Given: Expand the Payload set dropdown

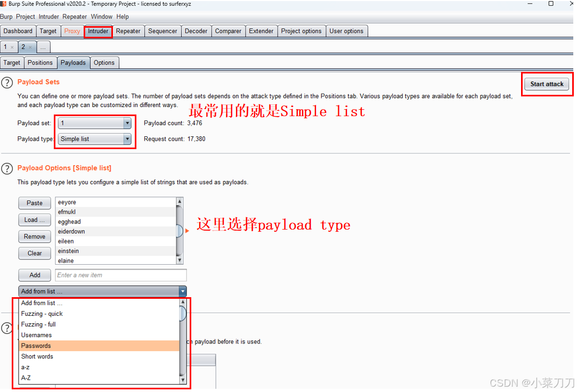Looking at the screenshot, I should tap(127, 123).
